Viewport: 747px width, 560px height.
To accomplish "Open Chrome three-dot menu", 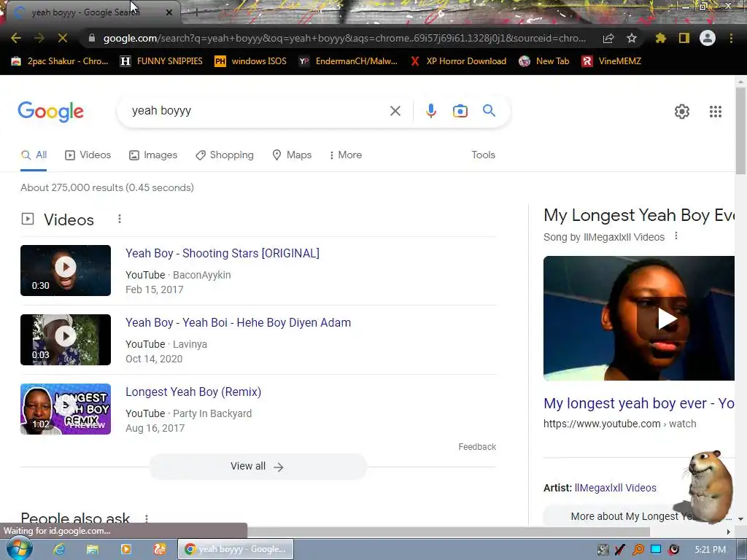I will [731, 38].
